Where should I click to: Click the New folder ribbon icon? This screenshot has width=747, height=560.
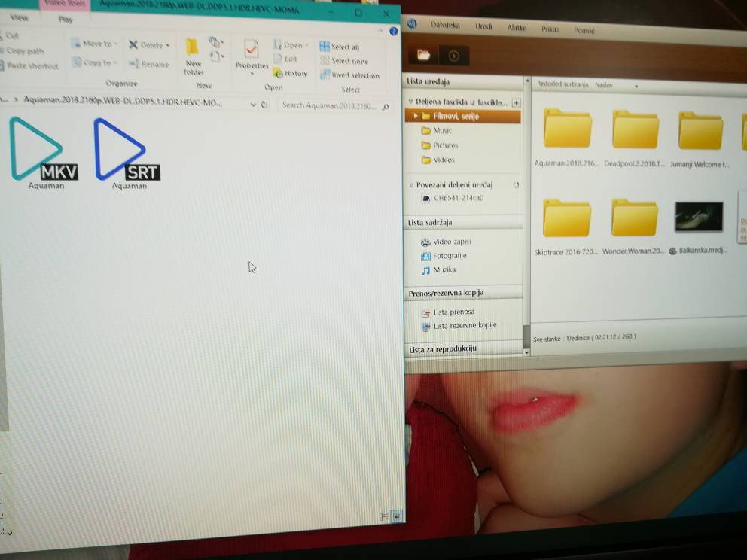[x=193, y=56]
